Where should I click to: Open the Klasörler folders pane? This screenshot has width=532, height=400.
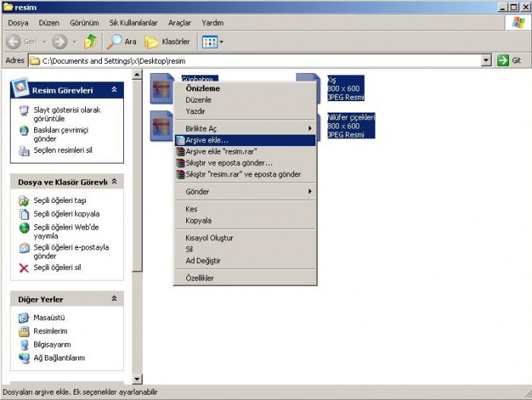[x=167, y=41]
